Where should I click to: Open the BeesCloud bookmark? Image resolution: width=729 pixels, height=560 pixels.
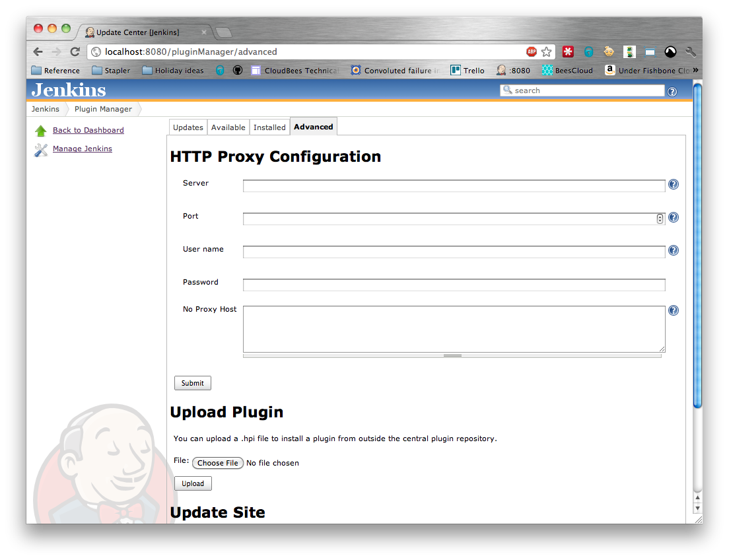(x=568, y=70)
